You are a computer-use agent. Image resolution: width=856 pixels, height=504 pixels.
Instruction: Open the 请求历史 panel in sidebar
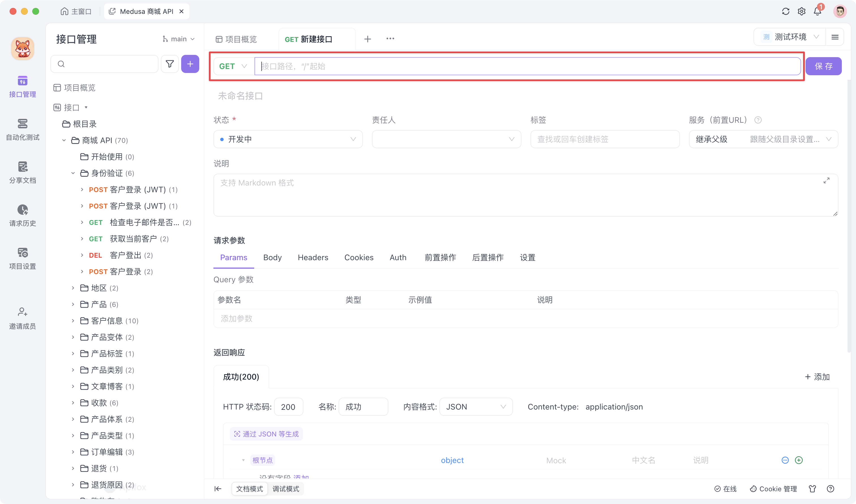coord(22,215)
